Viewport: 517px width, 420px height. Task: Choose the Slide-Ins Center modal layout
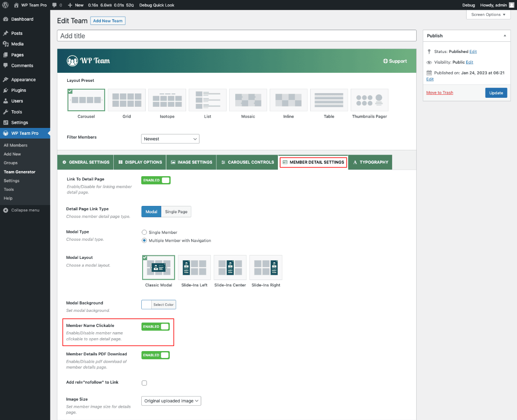[230, 268]
